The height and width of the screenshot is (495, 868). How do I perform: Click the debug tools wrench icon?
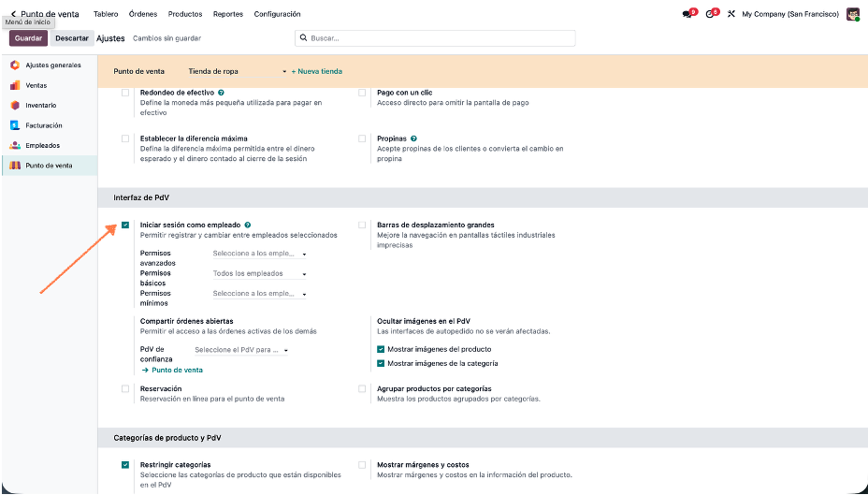coord(731,14)
